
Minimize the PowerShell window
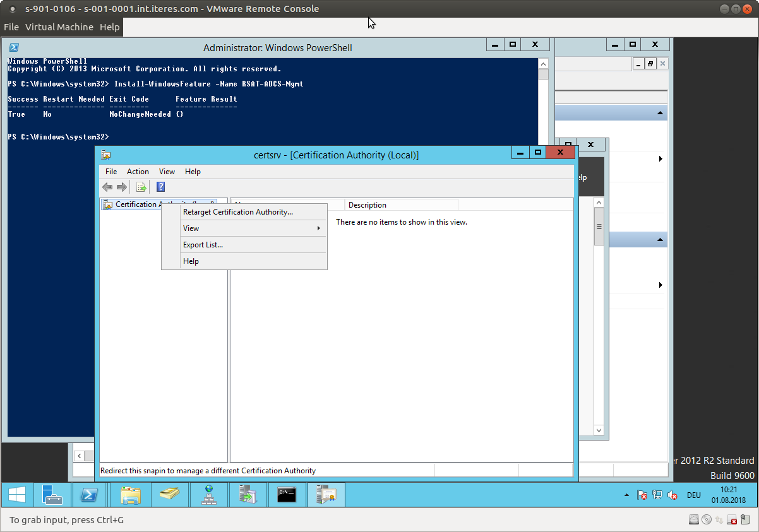496,44
